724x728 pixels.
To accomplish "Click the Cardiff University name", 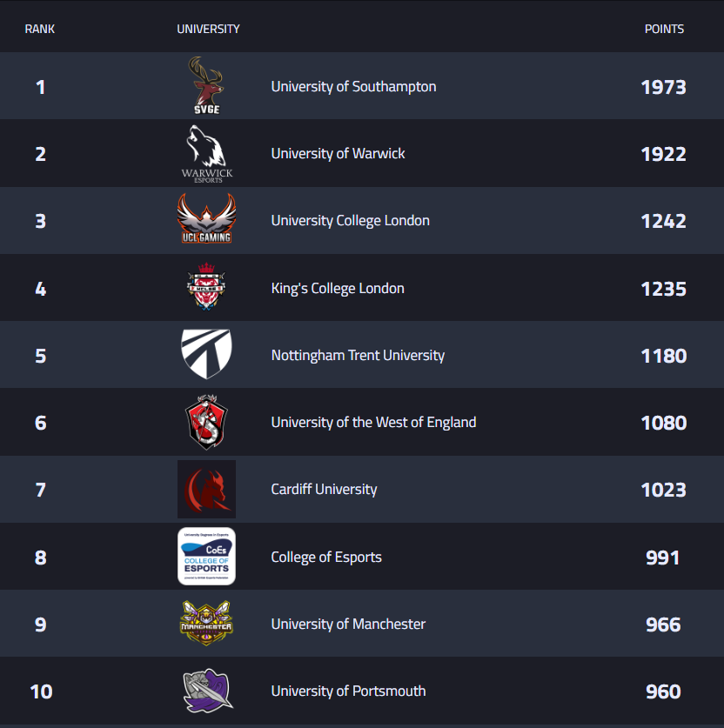I will click(x=324, y=490).
